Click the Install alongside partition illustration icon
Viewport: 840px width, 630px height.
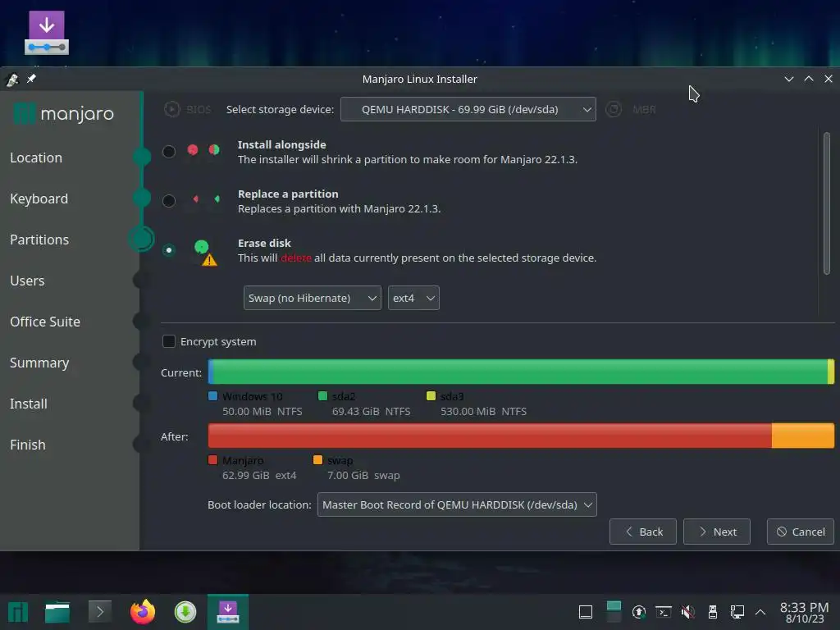tap(203, 150)
